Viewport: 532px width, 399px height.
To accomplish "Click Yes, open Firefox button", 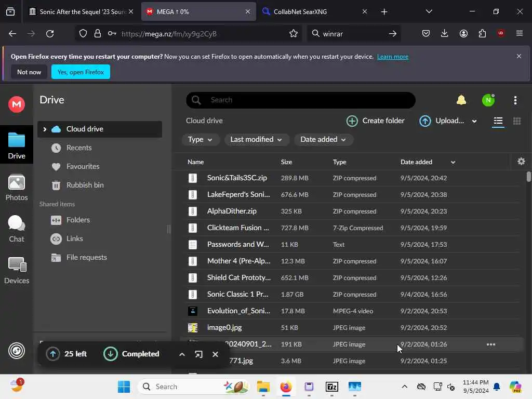I will coord(81,72).
